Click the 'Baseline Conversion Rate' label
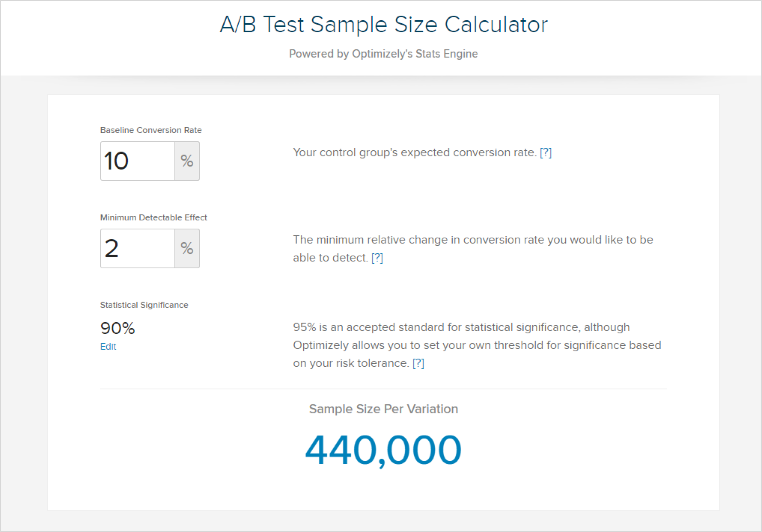The image size is (762, 532). [x=151, y=130]
